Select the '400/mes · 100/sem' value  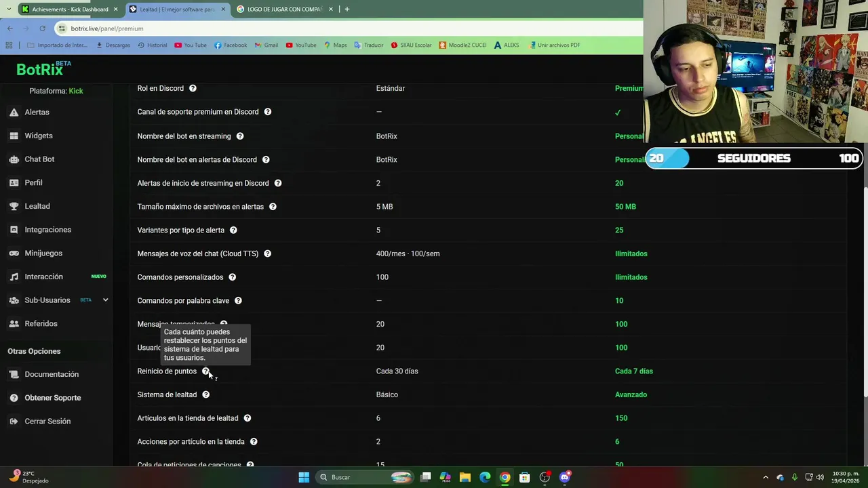[x=408, y=253]
